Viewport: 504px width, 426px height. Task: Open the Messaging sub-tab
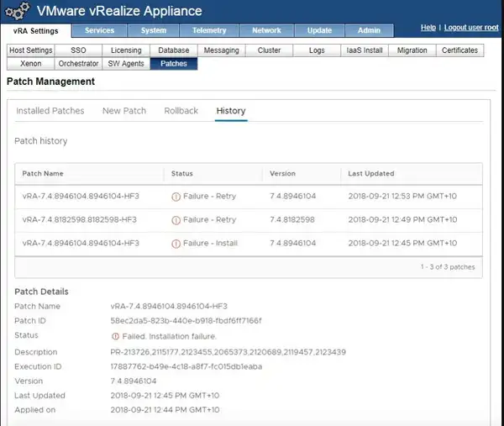point(222,50)
